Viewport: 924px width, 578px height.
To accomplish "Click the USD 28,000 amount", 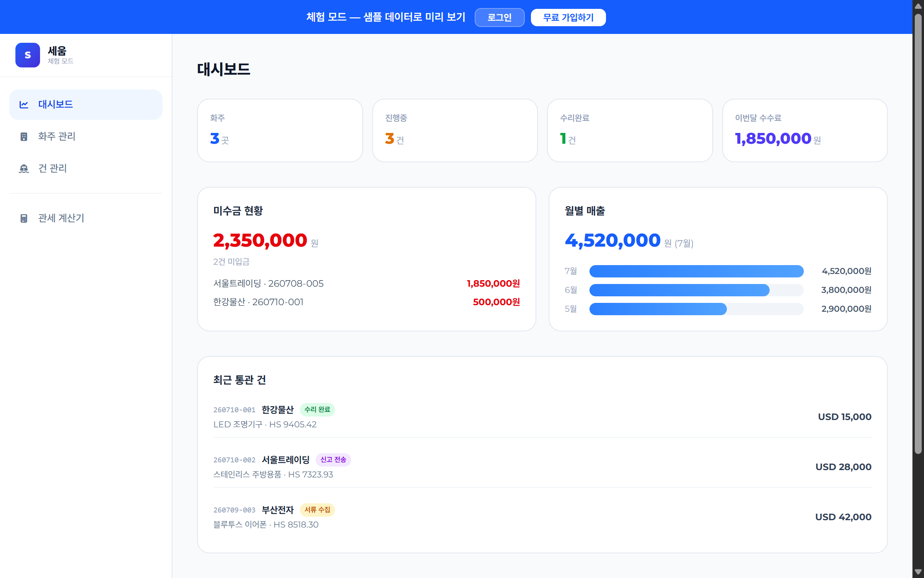I will (844, 467).
